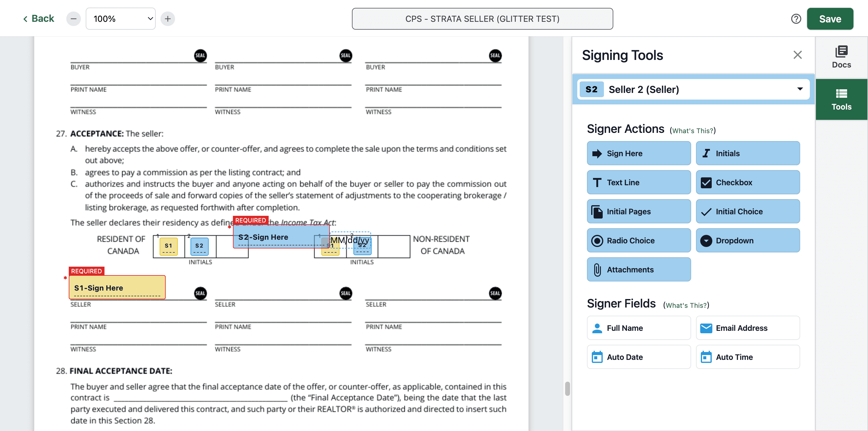Open the Seller 2 signer dropdown
868x431 pixels.
(x=694, y=89)
